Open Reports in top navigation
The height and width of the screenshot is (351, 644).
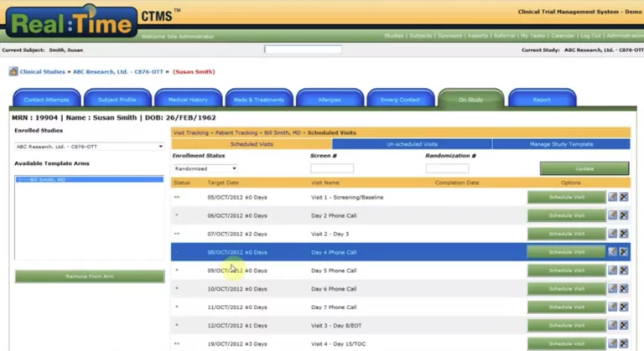point(478,36)
